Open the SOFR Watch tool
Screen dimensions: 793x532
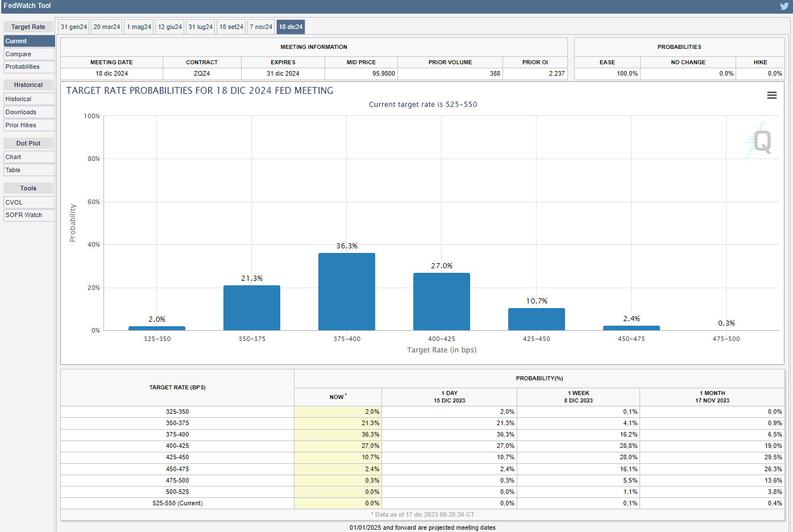click(29, 215)
